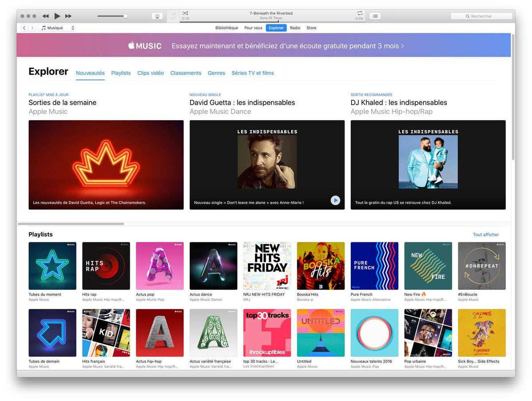532x401 pixels.
Task: Open Actus variété française playlist cover
Action: coord(213,333)
